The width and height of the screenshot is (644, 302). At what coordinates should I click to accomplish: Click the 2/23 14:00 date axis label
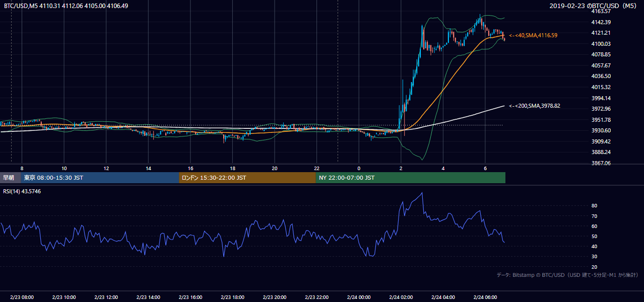point(148,297)
